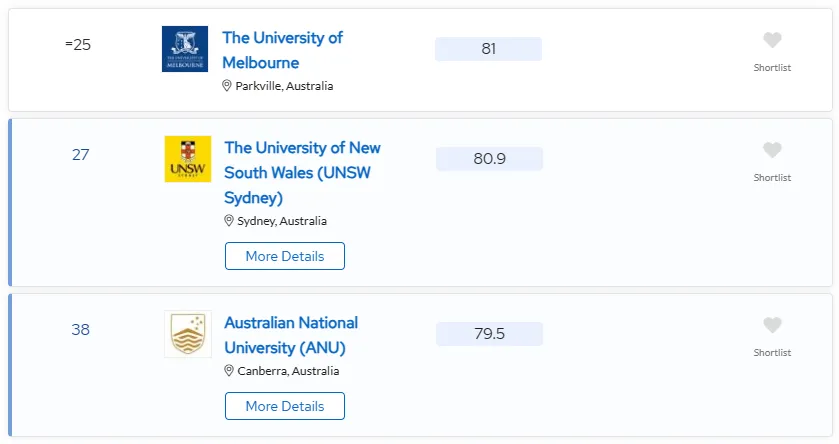Open the University of Melbourne logo
Screen dimensions: 839x444
click(185, 49)
